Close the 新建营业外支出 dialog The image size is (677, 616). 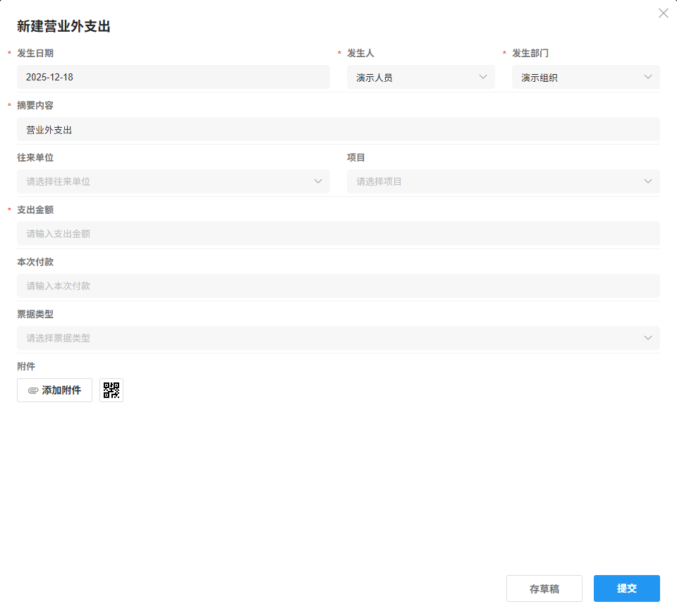click(x=663, y=13)
